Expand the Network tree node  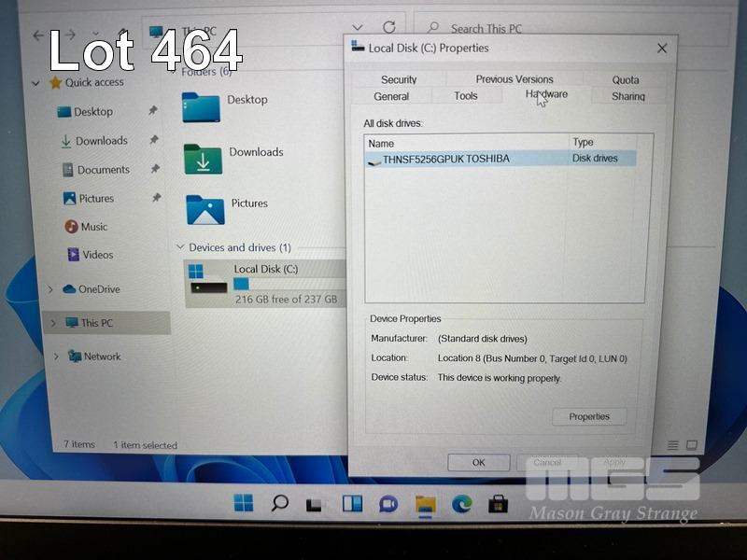tap(56, 357)
